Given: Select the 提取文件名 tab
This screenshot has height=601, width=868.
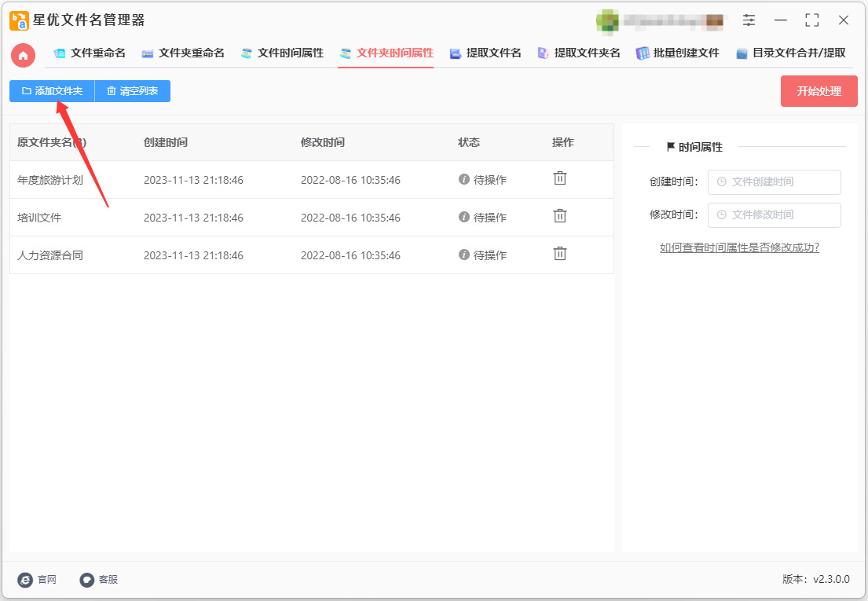Looking at the screenshot, I should pyautogui.click(x=485, y=53).
